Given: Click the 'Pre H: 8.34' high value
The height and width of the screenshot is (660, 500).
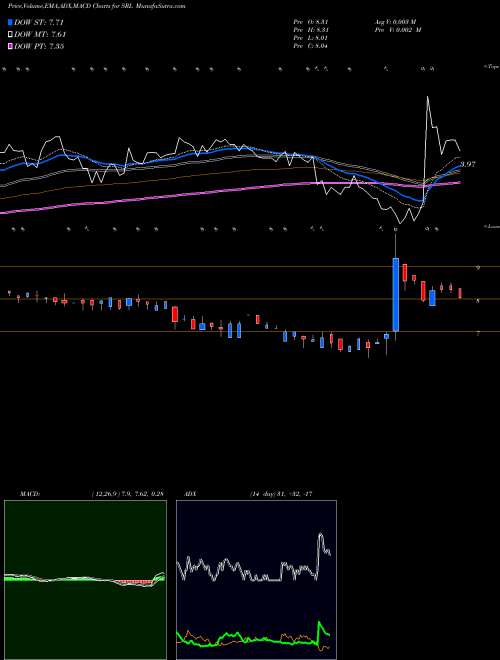Looking at the screenshot, I should [x=311, y=30].
